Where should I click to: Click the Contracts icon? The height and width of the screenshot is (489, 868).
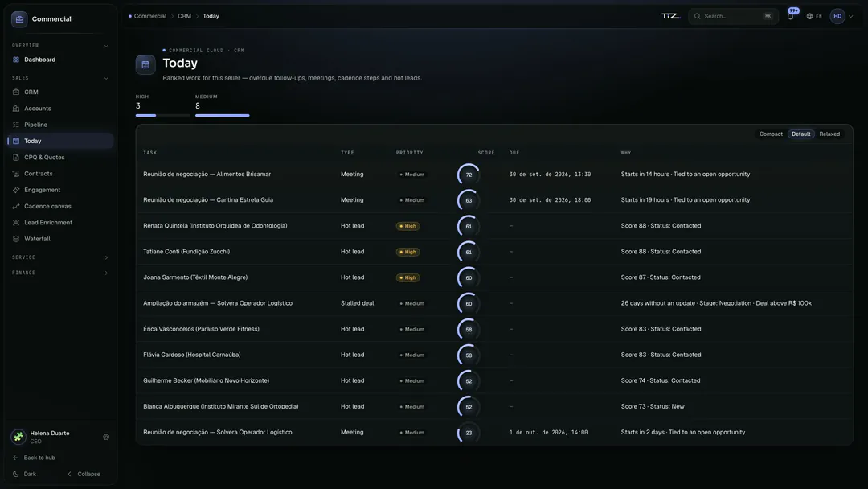(x=16, y=174)
